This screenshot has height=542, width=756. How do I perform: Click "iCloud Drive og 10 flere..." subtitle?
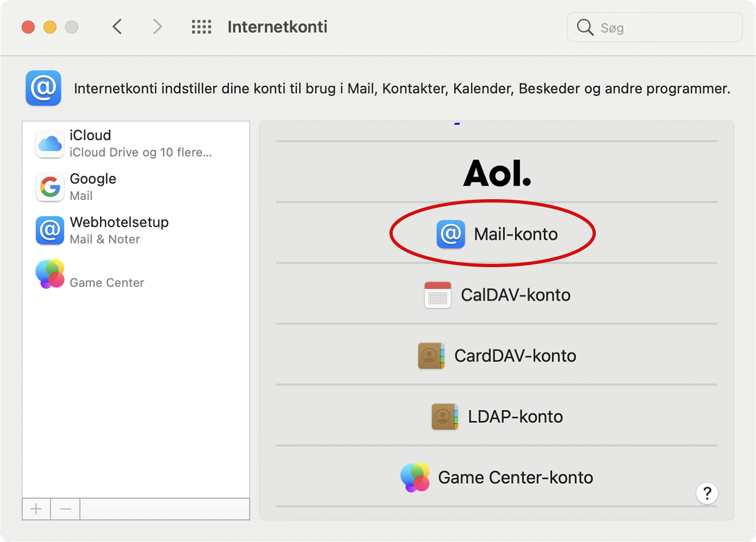coord(141,152)
